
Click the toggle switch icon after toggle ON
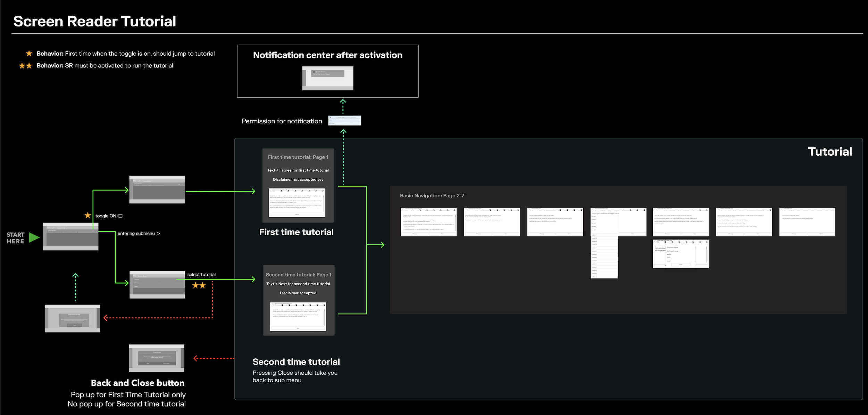point(120,216)
